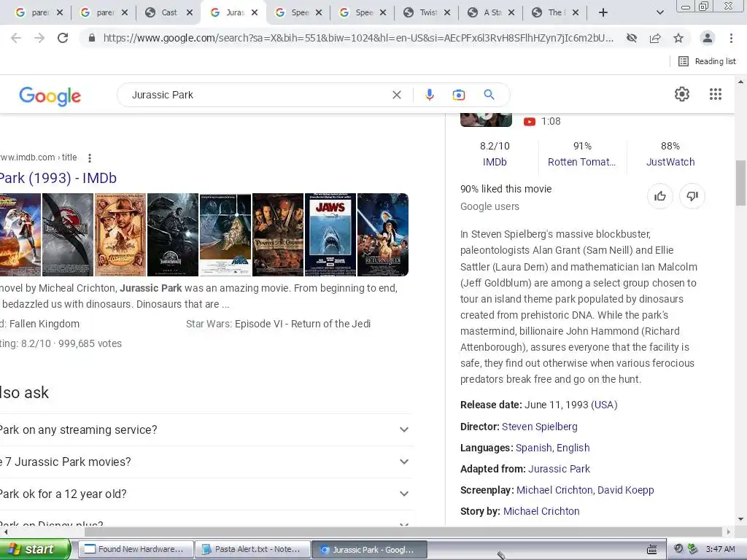Expand question about 12 year old
This screenshot has height=560, width=747.
(206, 494)
